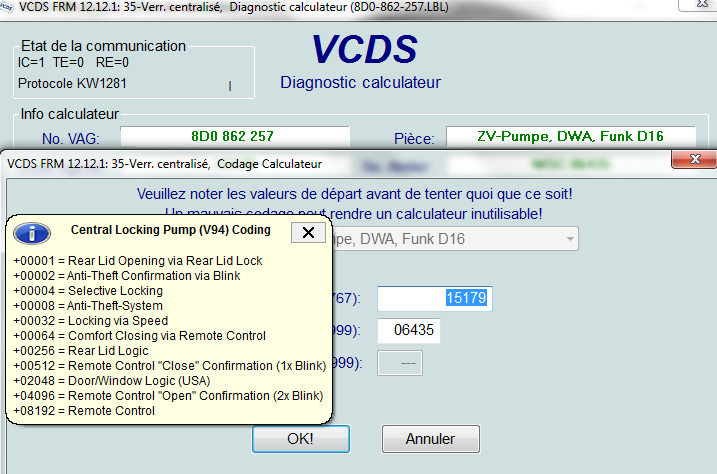This screenshot has height=474, width=717.
Task: Click the +00064 Comfort Closing via Remote Control line
Action: (x=138, y=335)
